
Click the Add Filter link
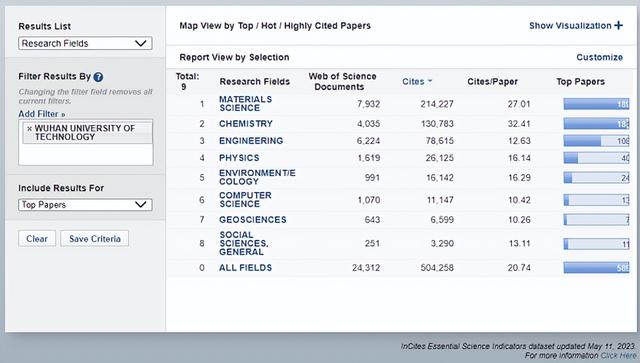(42, 114)
